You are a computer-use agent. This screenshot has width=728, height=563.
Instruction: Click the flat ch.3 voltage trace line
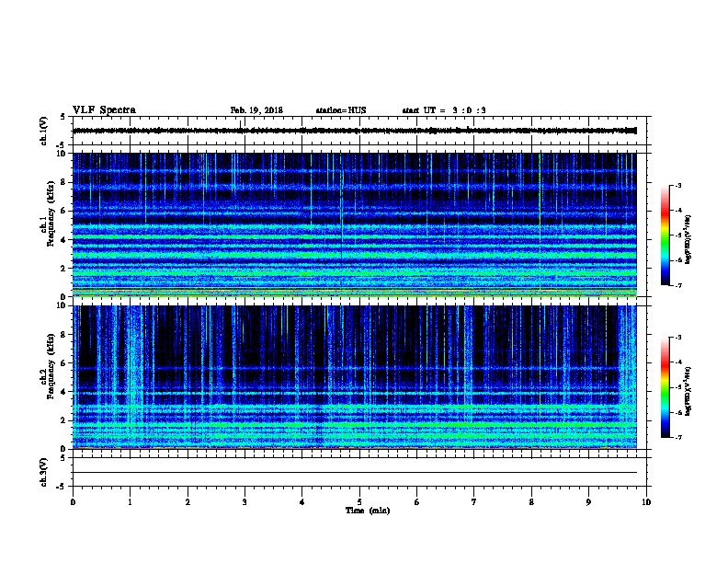point(355,473)
